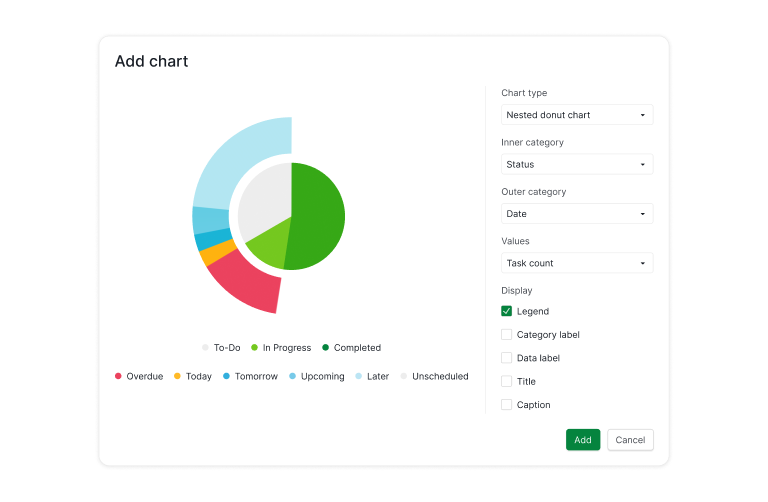Enable the Category label checkbox

click(507, 335)
